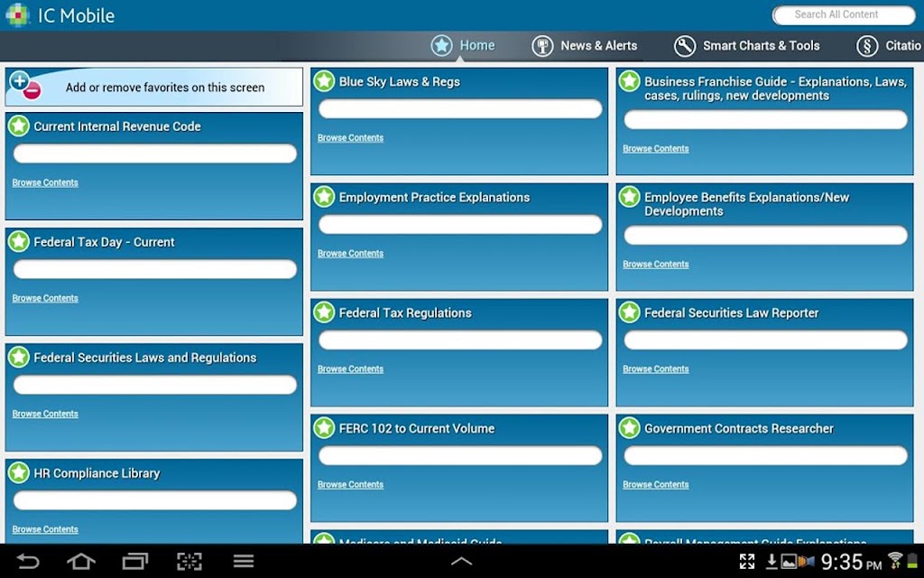Open the News & Alerts tab
Image resolution: width=924 pixels, height=578 pixels.
585,45
